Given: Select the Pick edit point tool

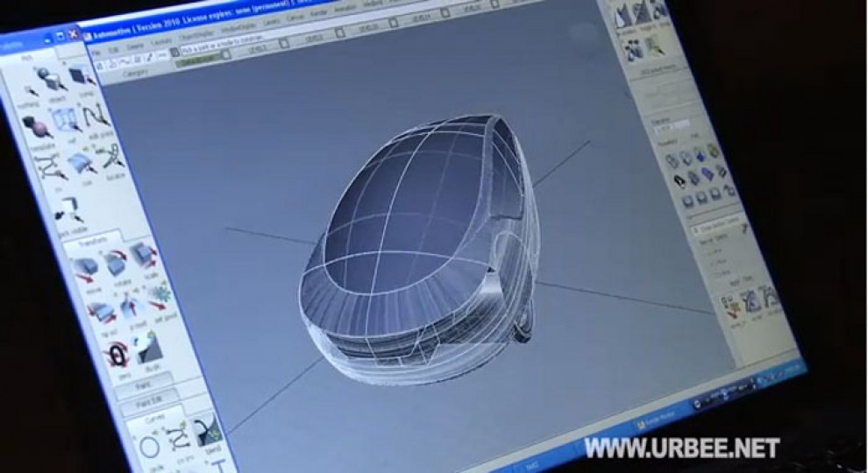Looking at the screenshot, I should [x=96, y=115].
